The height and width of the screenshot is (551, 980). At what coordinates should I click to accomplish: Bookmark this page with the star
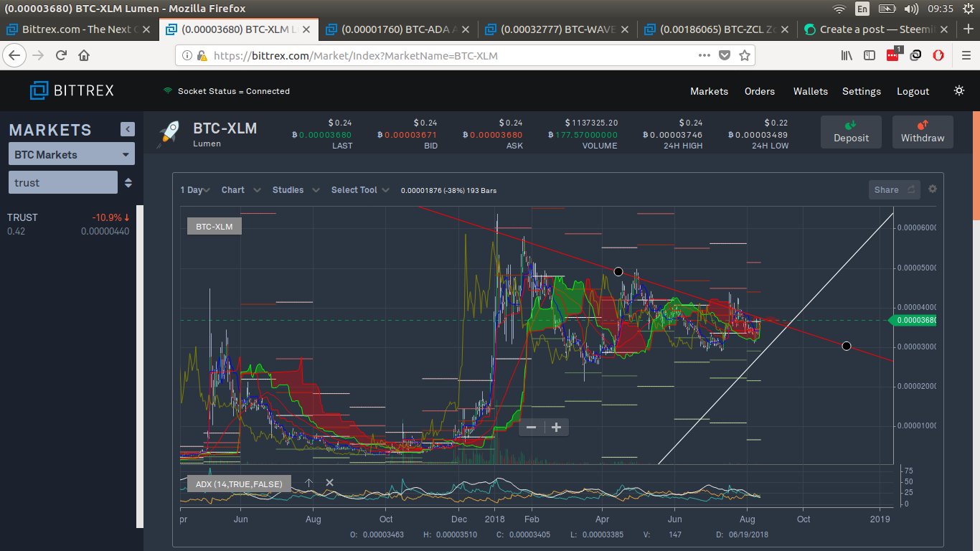pyautogui.click(x=745, y=55)
